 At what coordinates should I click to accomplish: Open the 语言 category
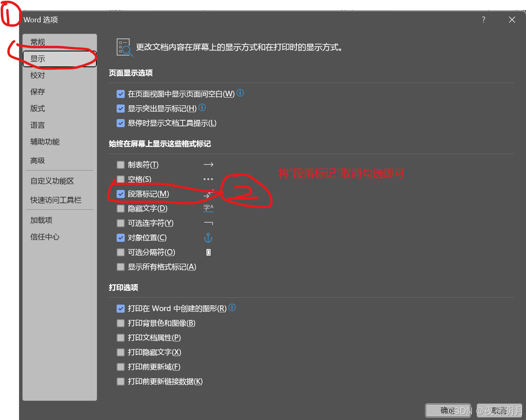click(60, 125)
